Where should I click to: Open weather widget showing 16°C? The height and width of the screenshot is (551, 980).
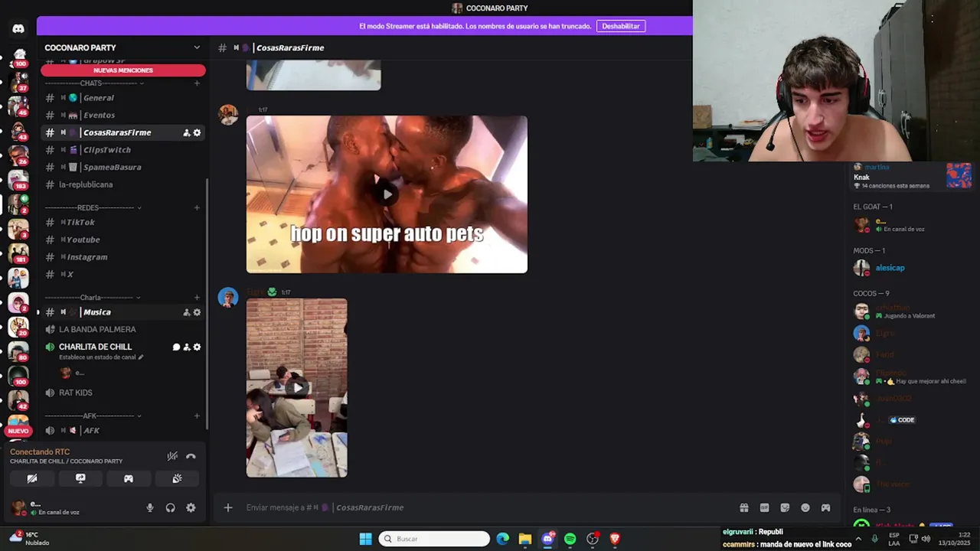28,539
